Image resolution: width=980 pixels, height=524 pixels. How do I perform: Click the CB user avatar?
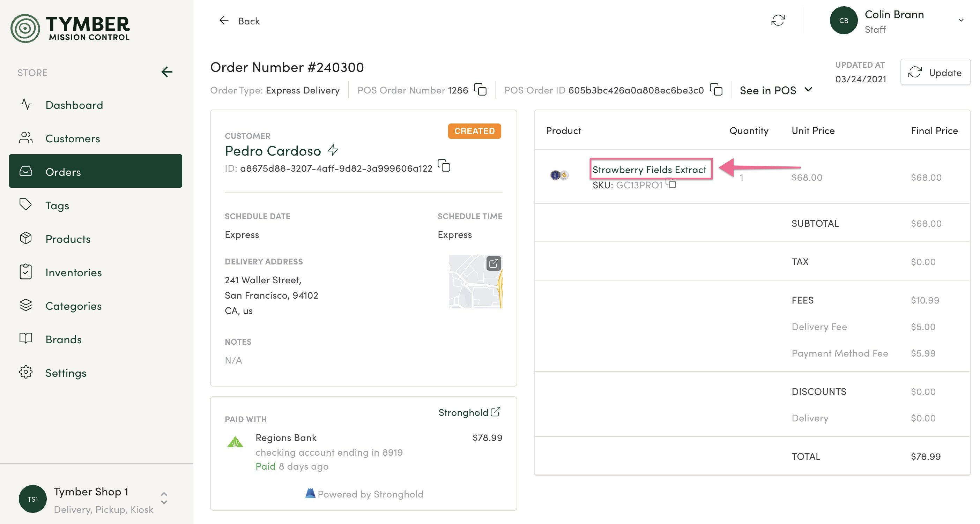click(844, 20)
